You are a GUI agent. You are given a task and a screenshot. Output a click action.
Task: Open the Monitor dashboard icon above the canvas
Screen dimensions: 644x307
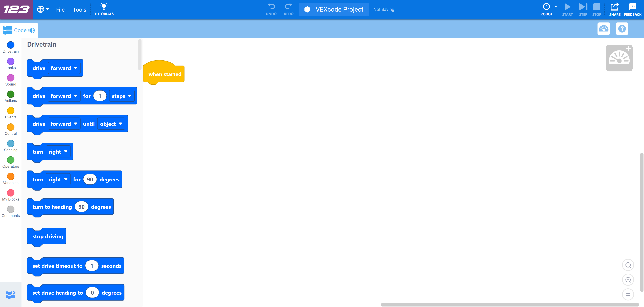(x=604, y=29)
